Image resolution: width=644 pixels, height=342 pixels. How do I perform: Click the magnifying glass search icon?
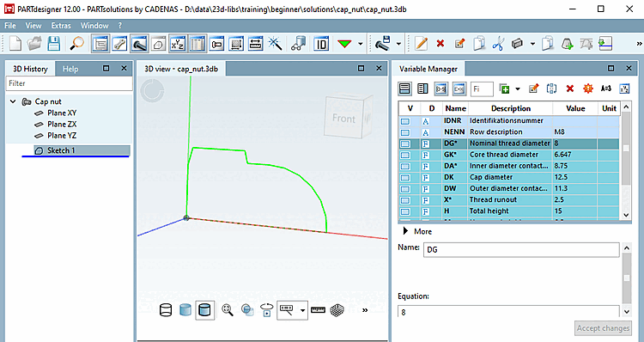tap(76, 44)
